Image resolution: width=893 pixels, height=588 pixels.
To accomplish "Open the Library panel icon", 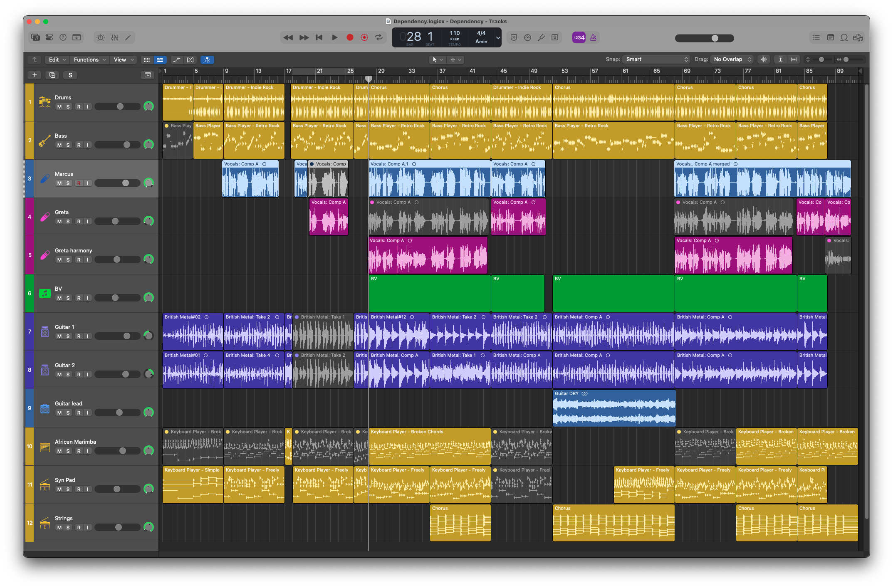I will click(x=36, y=37).
